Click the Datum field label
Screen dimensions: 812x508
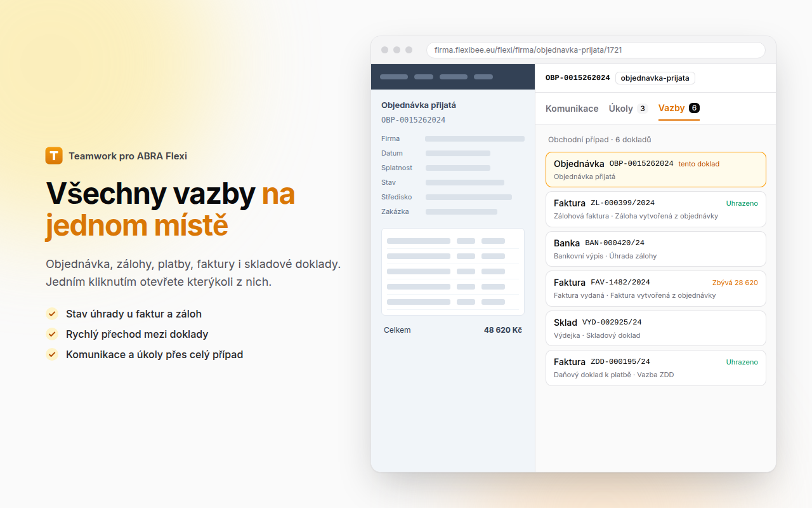392,153
